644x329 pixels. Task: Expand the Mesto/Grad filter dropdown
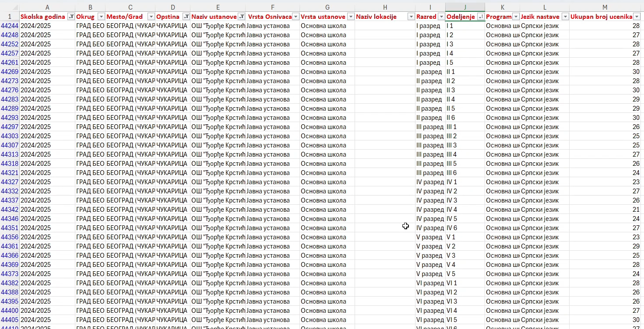[151, 17]
